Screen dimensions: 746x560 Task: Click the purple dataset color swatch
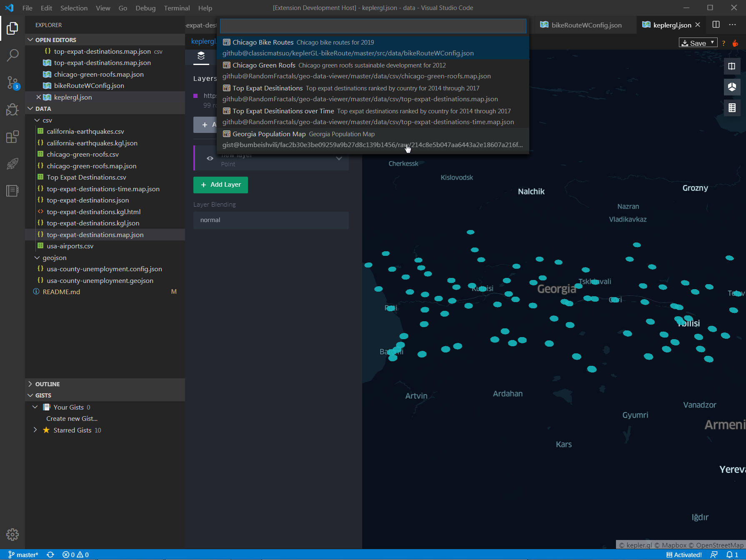click(x=195, y=96)
